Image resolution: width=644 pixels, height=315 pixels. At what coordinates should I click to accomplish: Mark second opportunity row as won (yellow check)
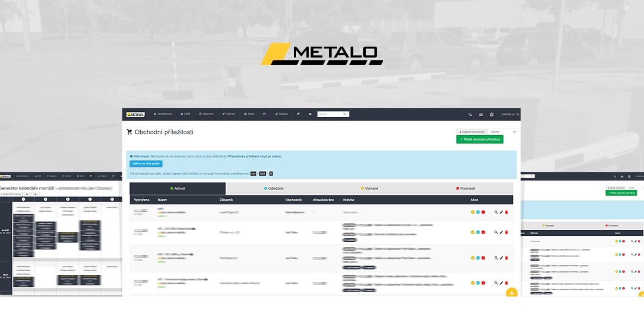tap(473, 232)
